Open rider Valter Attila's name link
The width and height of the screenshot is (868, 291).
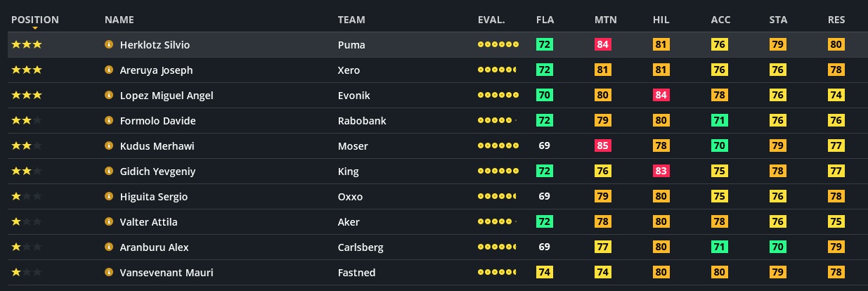[148, 222]
